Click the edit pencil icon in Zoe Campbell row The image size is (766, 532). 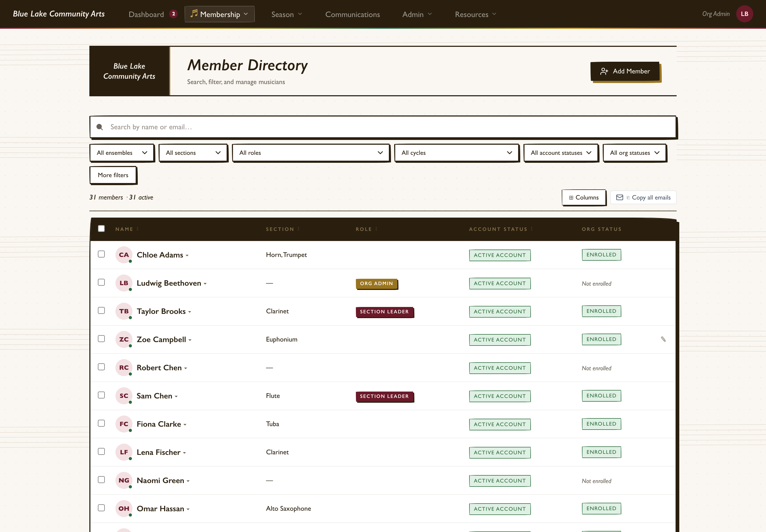(x=663, y=339)
